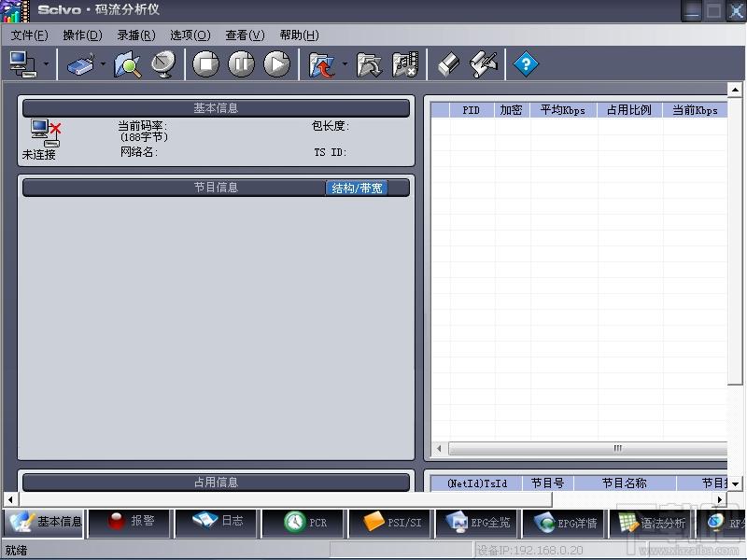The height and width of the screenshot is (560, 747).
Task: Switch to the 报警 tab
Action: pos(130,522)
